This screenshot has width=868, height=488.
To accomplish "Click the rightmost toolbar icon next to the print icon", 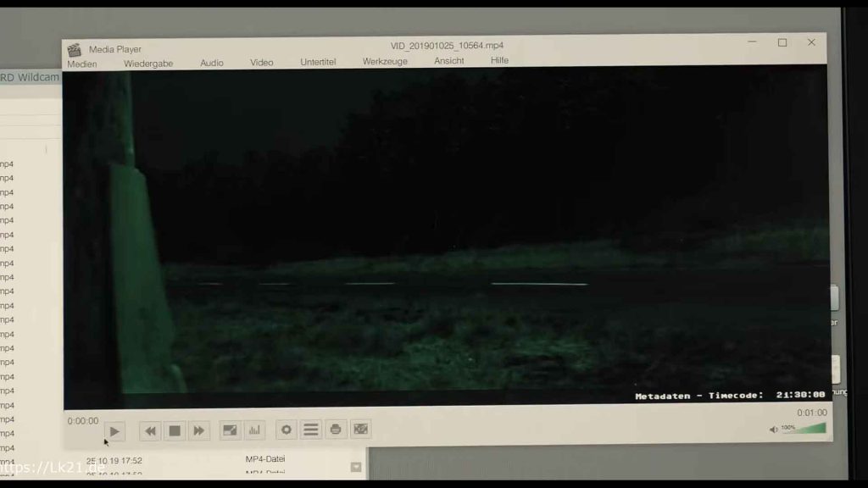I will [x=361, y=430].
